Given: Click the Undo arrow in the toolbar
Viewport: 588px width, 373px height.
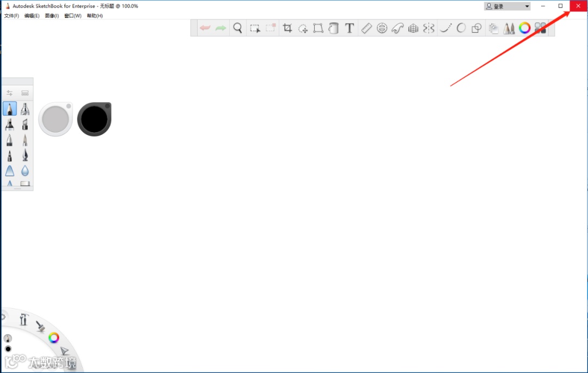Looking at the screenshot, I should point(205,28).
